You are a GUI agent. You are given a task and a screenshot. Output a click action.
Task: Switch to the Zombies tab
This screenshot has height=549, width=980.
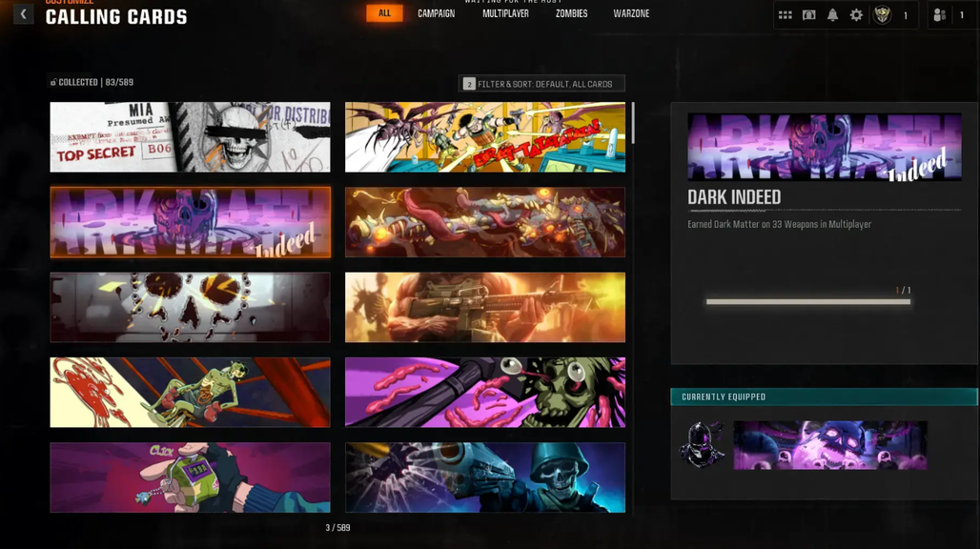click(571, 13)
